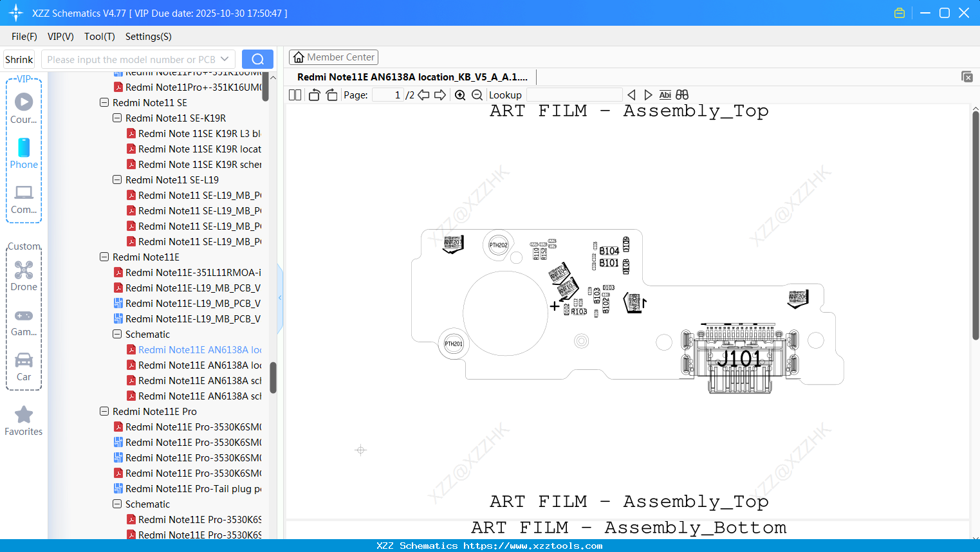This screenshot has width=980, height=552.
Task: Click the yellow briefcase icon in the titlebar
Action: [899, 12]
